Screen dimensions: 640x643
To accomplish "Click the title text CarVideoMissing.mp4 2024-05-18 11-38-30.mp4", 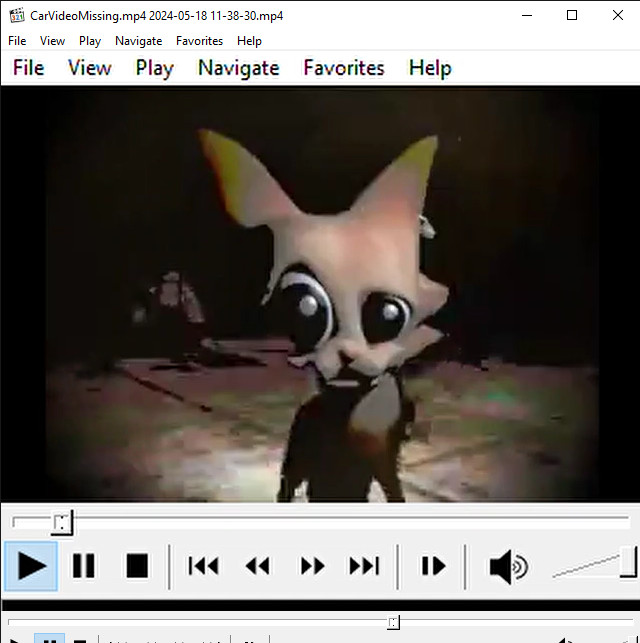I will [x=156, y=16].
